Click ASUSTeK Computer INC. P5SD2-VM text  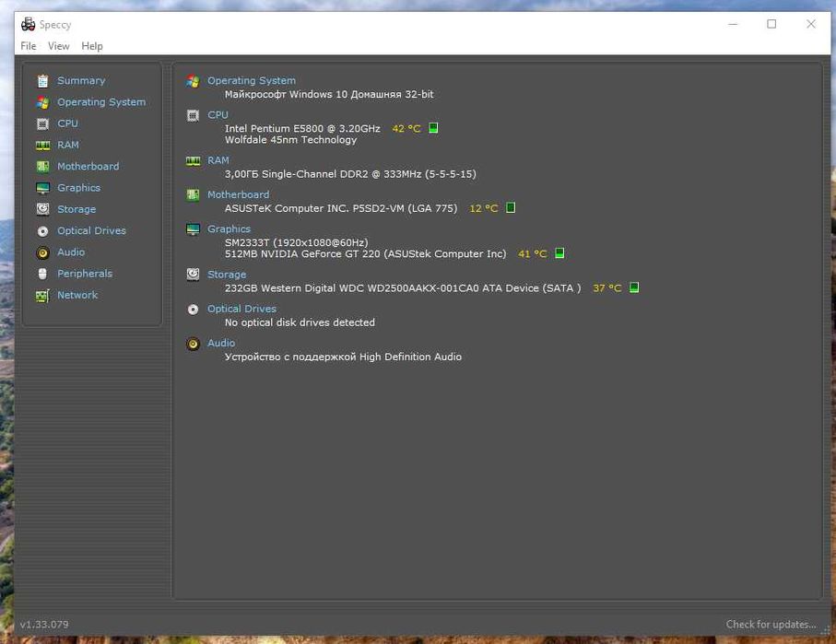coord(341,208)
